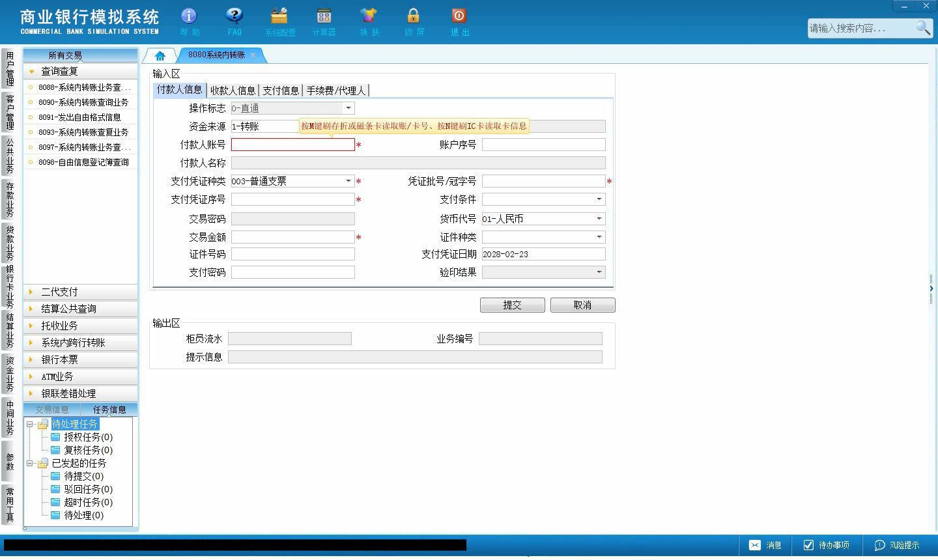Go to the home tab icon
Viewport: 938px width, 560px height.
160,55
